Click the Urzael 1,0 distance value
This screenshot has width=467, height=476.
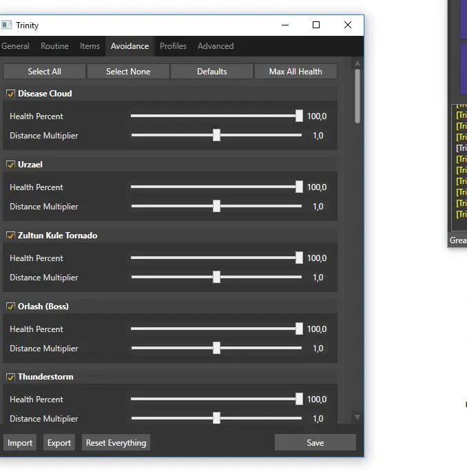(318, 207)
